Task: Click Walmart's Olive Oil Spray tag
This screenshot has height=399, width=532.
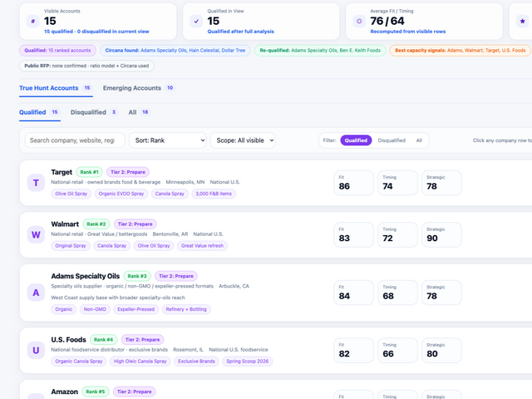Action: (x=154, y=246)
